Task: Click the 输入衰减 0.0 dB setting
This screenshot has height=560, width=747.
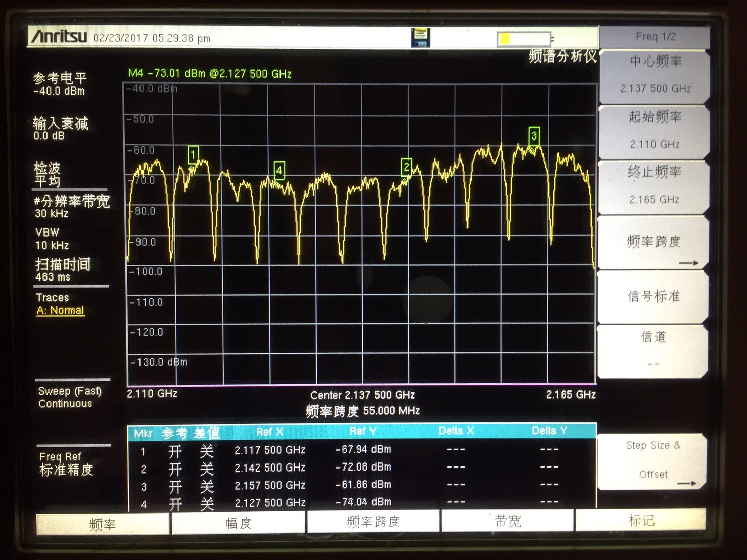Action: coord(60,129)
